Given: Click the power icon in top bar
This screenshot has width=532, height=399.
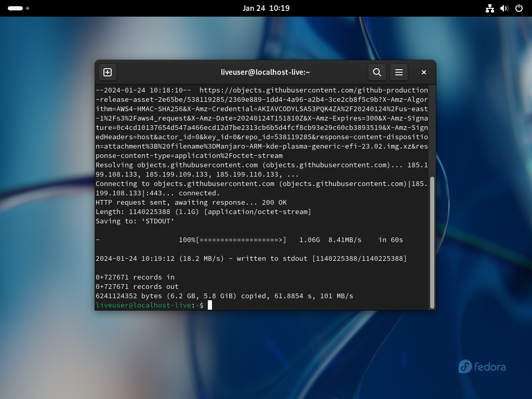Looking at the screenshot, I should point(519,8).
